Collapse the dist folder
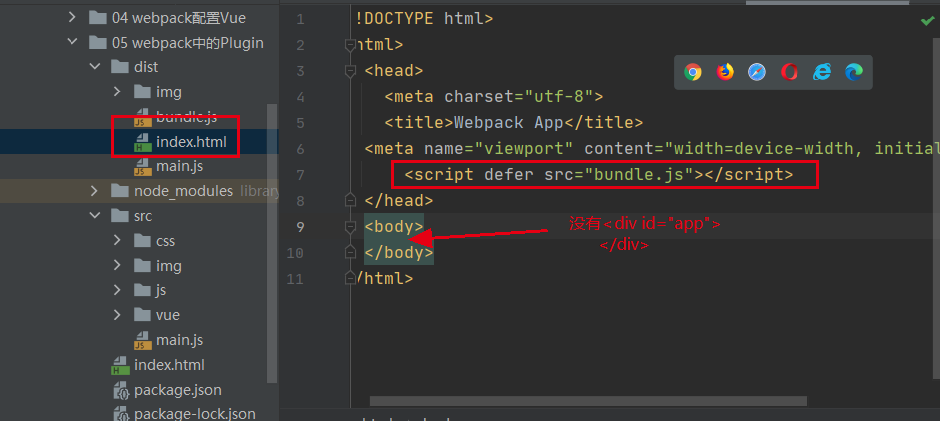 (x=95, y=67)
